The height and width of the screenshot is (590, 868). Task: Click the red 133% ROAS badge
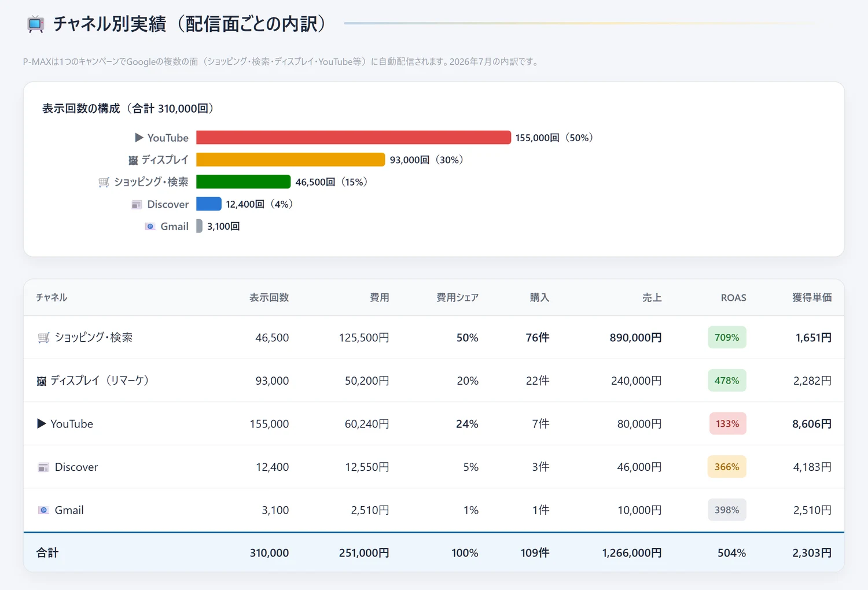click(x=727, y=423)
